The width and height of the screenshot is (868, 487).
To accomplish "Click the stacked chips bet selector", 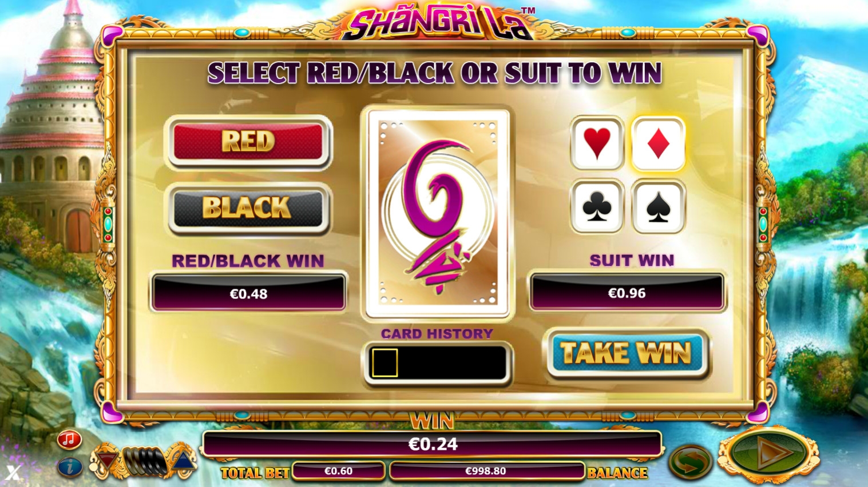I will [144, 461].
